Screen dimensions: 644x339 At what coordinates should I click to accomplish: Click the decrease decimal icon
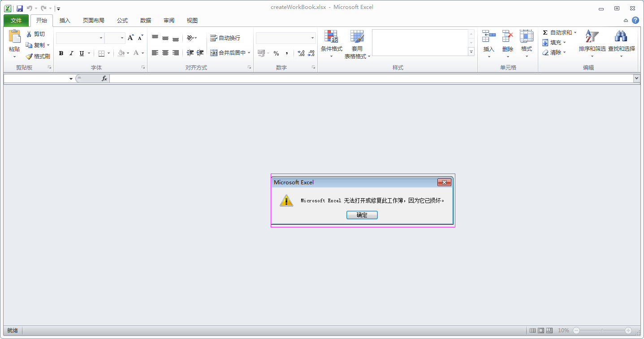click(x=311, y=53)
